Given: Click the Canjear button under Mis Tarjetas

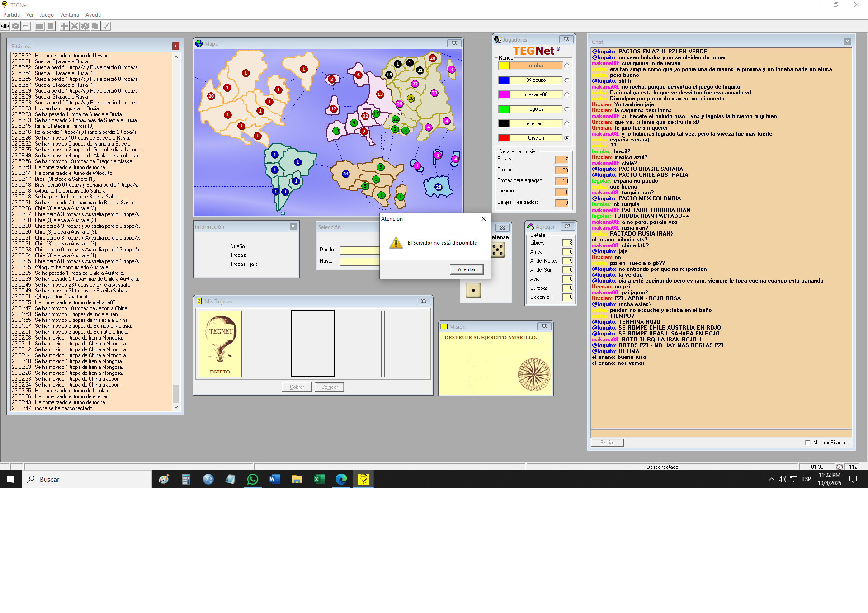Looking at the screenshot, I should tap(329, 387).
